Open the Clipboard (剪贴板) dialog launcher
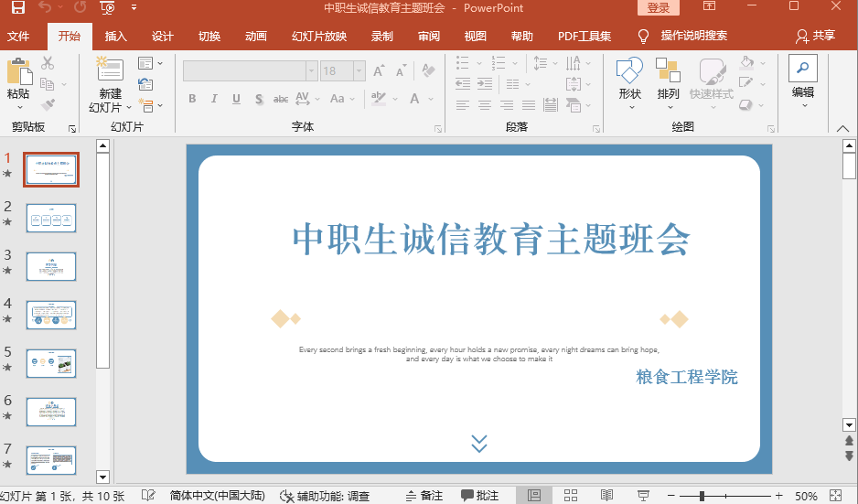Viewport: 858px width, 504px height. (x=72, y=129)
